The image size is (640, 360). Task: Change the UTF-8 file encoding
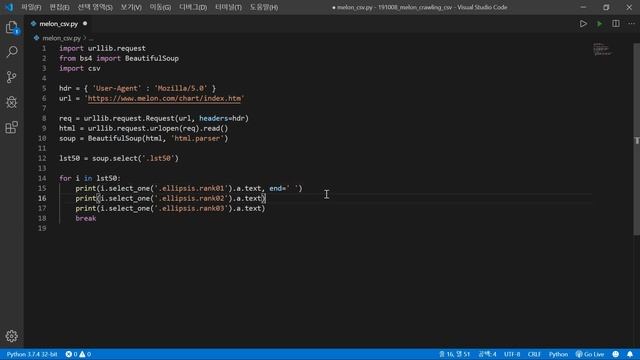[x=512, y=354]
